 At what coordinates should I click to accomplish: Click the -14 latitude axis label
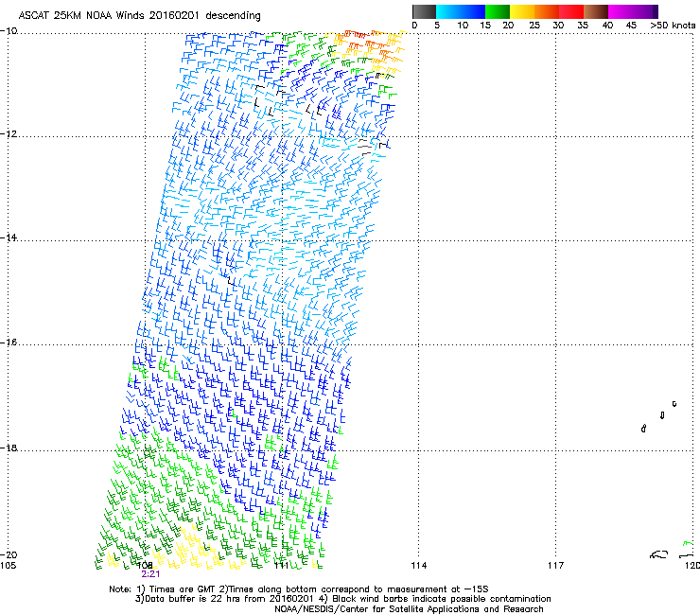coord(9,238)
